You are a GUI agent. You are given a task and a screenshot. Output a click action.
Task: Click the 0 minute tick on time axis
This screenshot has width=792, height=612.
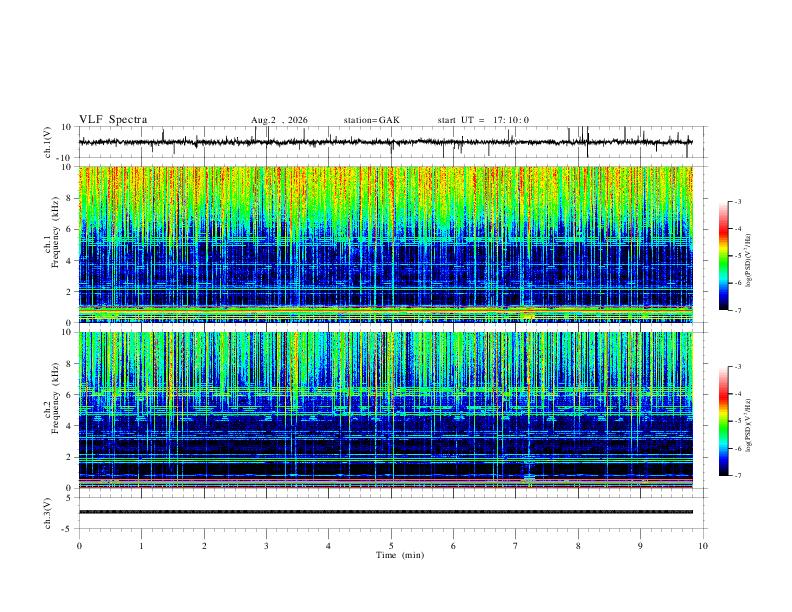79,546
